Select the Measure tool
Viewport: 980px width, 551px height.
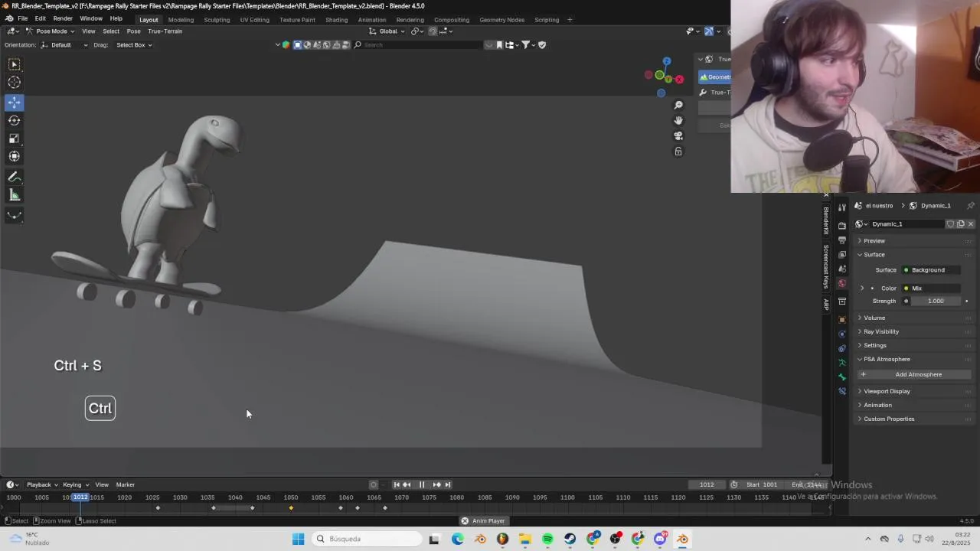click(15, 195)
